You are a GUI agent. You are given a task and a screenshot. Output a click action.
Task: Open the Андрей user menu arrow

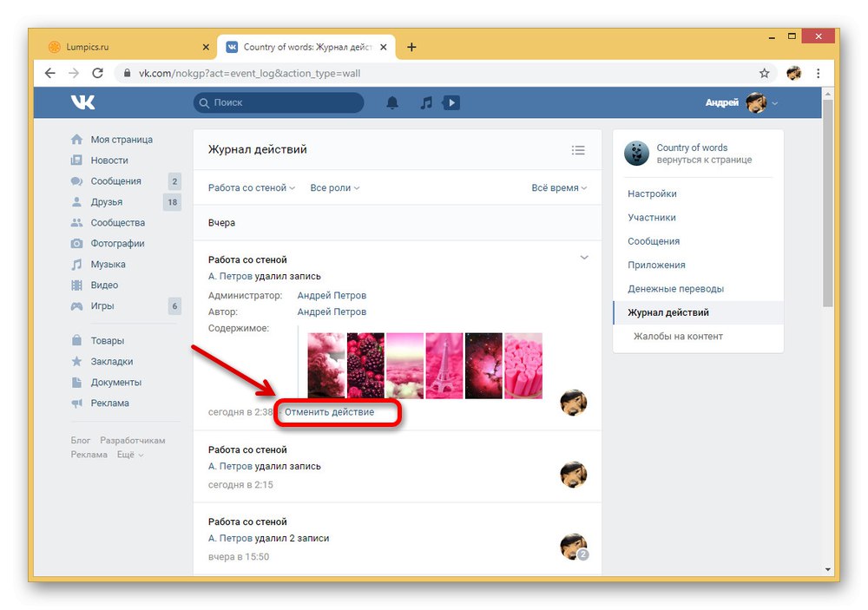click(774, 103)
